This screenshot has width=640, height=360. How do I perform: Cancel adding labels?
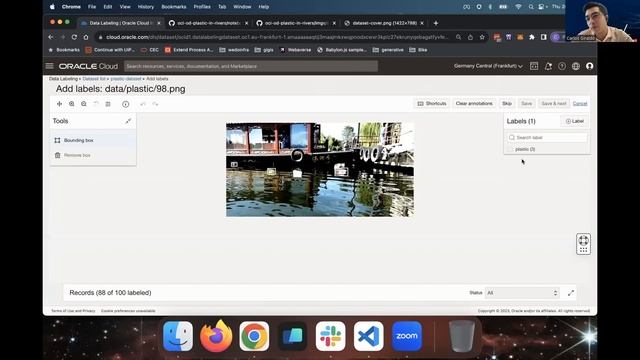(x=580, y=104)
